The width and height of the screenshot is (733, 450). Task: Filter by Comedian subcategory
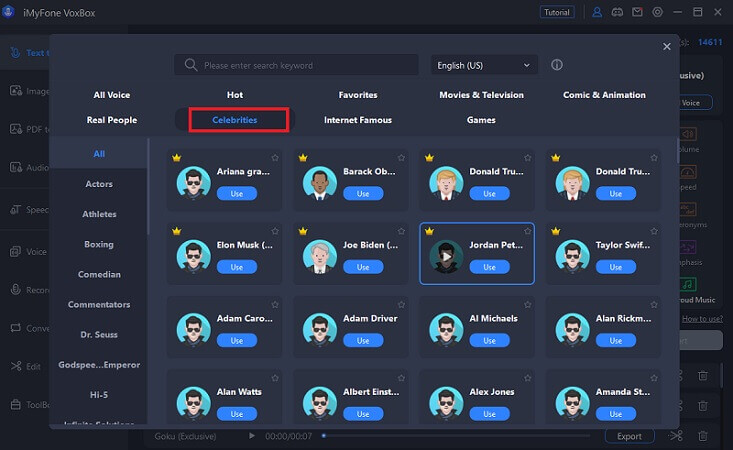[x=99, y=274]
